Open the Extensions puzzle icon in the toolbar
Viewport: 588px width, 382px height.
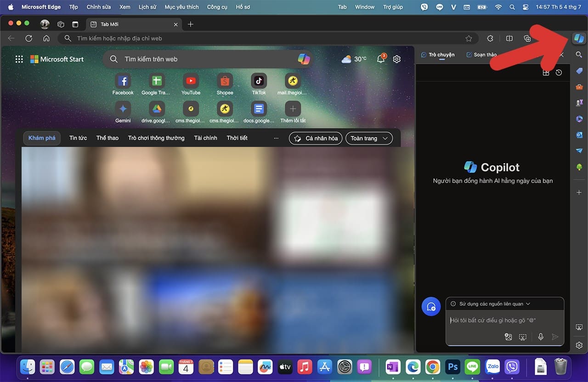(490, 39)
